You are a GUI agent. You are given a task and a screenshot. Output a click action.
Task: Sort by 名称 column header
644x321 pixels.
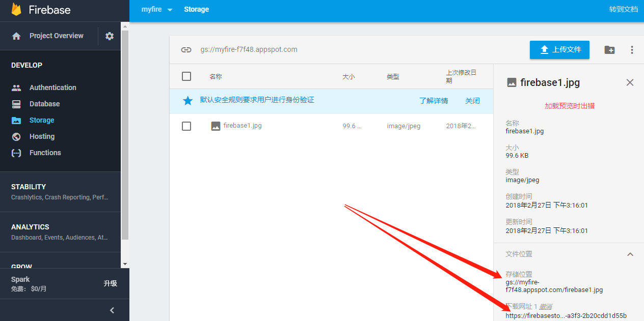tap(216, 77)
